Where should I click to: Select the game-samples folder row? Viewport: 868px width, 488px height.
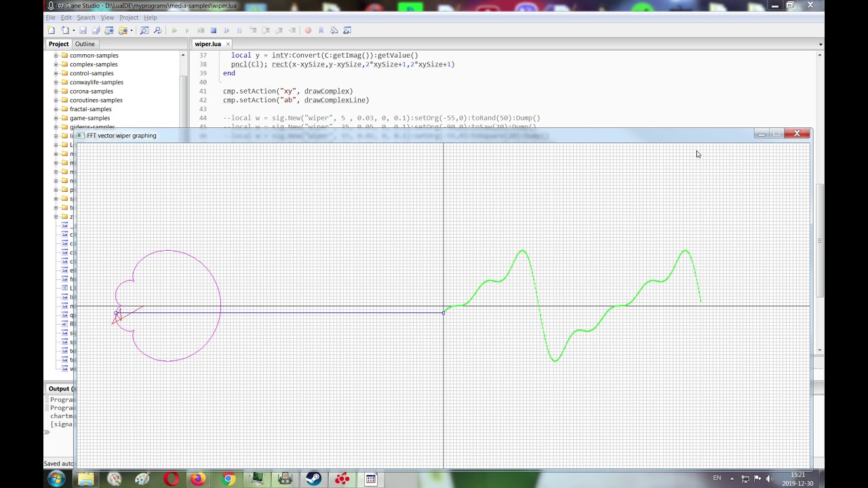tap(90, 118)
